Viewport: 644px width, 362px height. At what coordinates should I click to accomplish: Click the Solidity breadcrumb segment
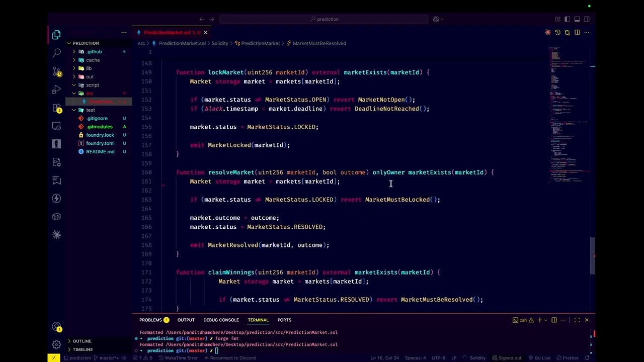tap(219, 43)
